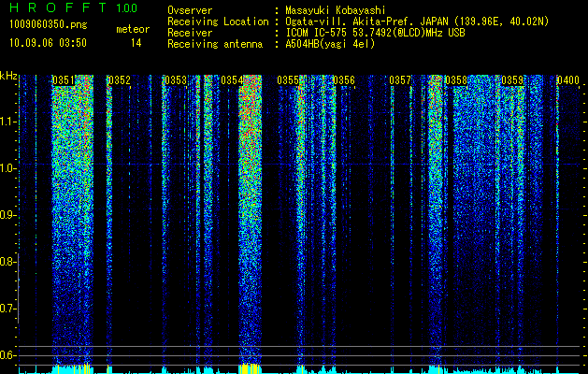Click the 0355 time marker
Viewport: 588px width, 374px height.
[x=288, y=80]
